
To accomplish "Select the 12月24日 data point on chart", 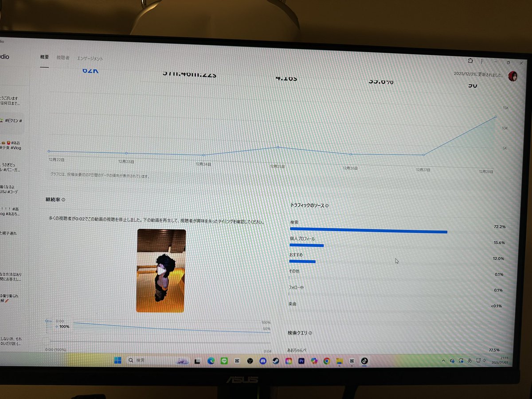I will [x=203, y=155].
